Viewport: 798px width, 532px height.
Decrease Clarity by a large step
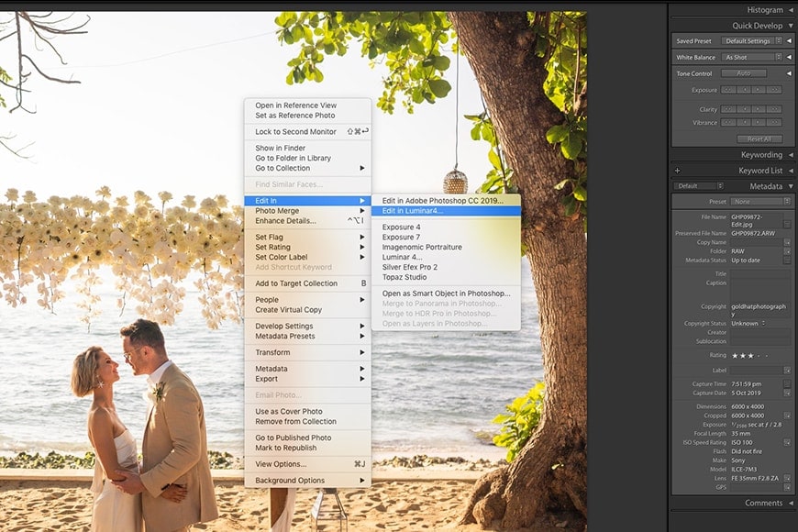[x=729, y=109]
